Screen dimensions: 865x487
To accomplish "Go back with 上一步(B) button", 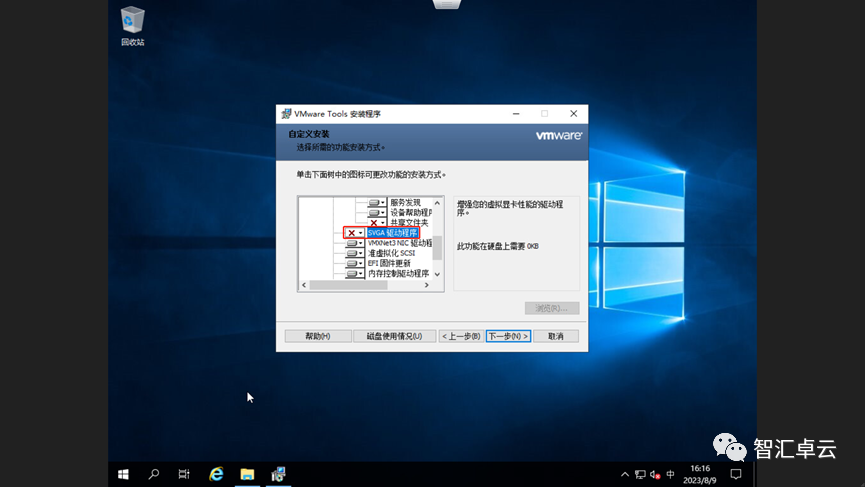I will click(461, 336).
